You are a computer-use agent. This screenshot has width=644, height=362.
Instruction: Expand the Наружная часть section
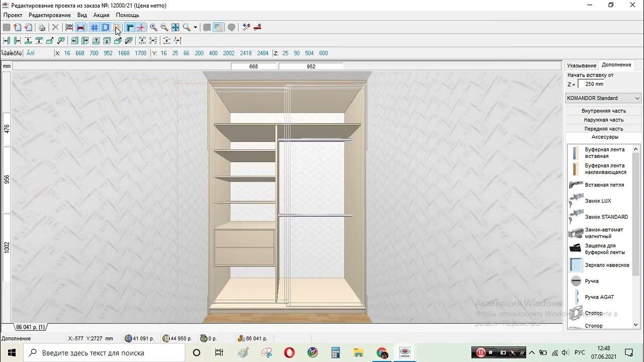603,120
